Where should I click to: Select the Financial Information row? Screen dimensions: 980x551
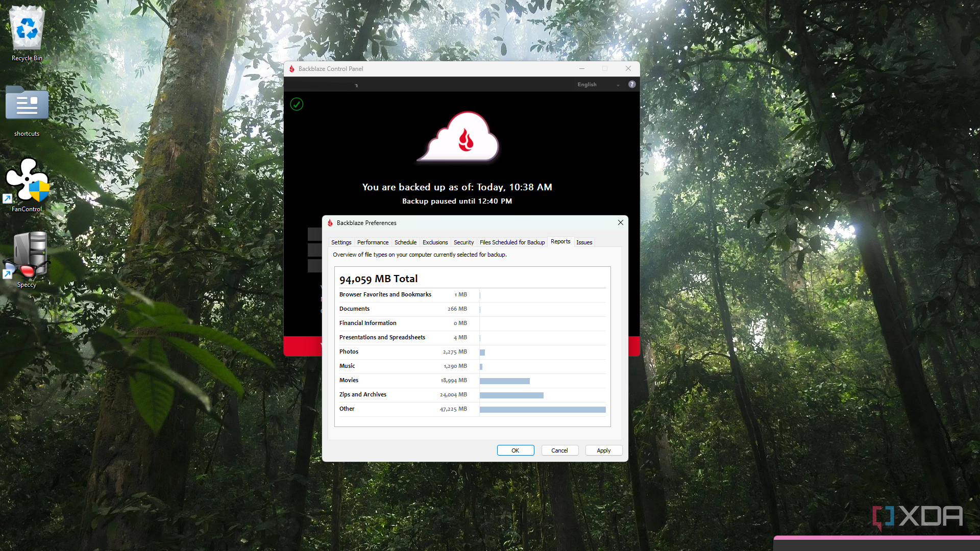coord(472,323)
